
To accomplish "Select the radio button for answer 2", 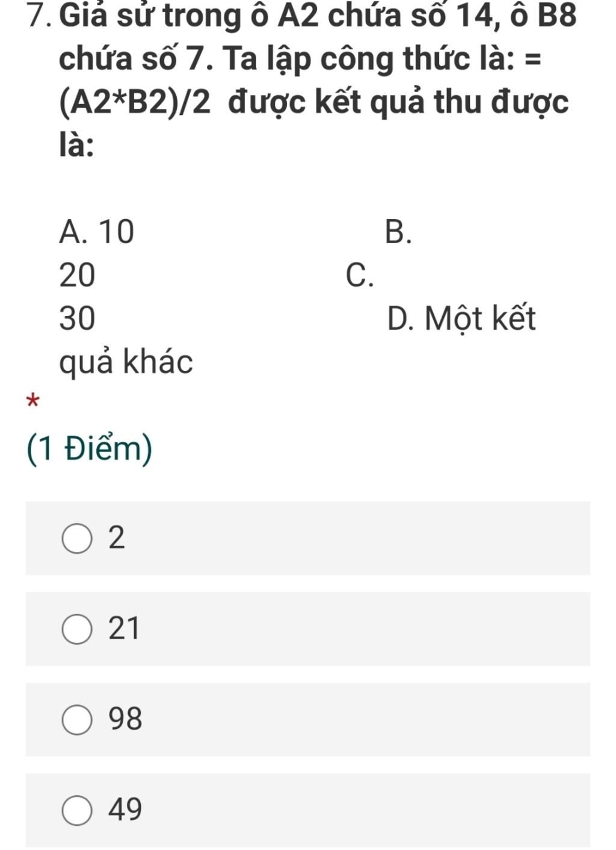I will (78, 538).
